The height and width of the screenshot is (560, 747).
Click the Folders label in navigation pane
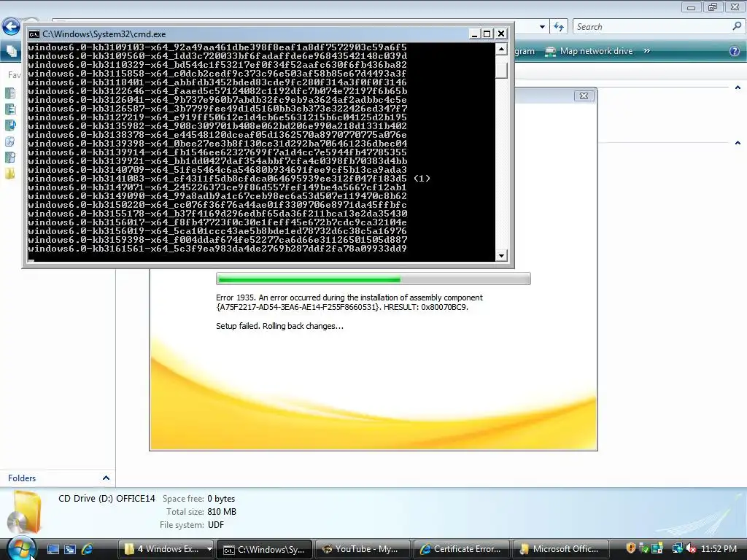click(x=22, y=478)
